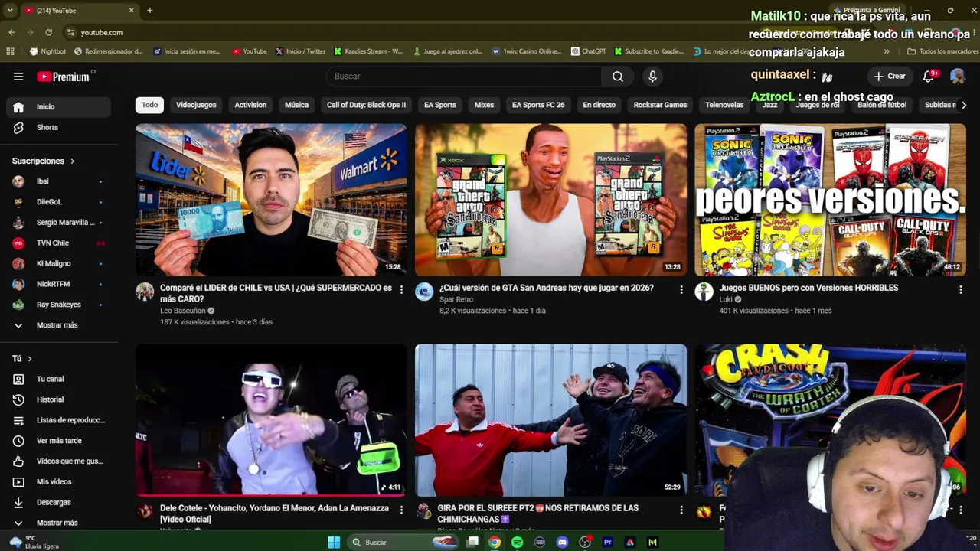Select the Telenovelas filter chip
Image resolution: width=980 pixels, height=551 pixels.
pyautogui.click(x=724, y=105)
